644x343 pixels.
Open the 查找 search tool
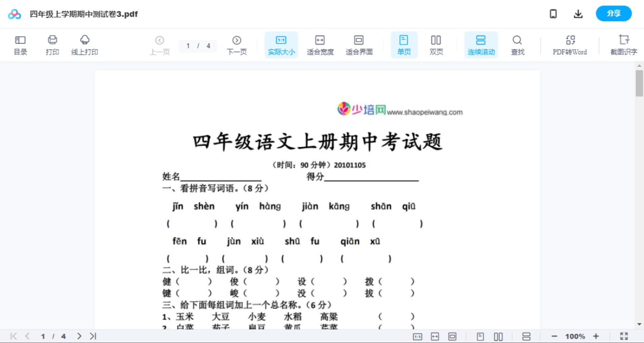pos(517,45)
